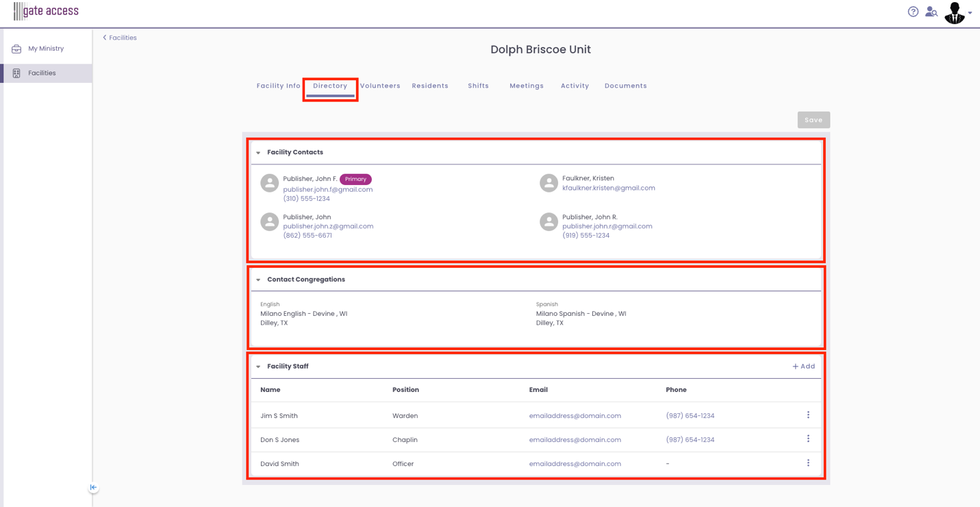Email publisher.john.r@gmail.com
The image size is (980, 507).
(607, 226)
